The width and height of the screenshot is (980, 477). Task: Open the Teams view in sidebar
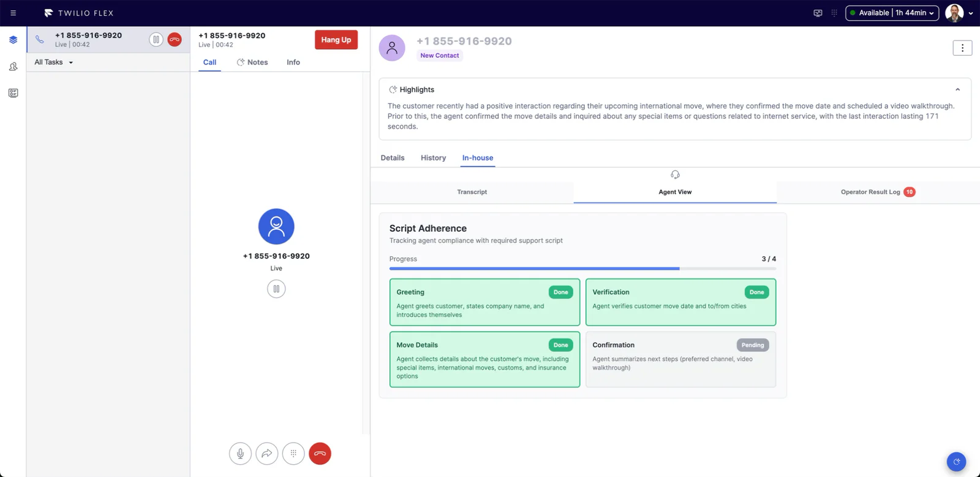pyautogui.click(x=13, y=66)
